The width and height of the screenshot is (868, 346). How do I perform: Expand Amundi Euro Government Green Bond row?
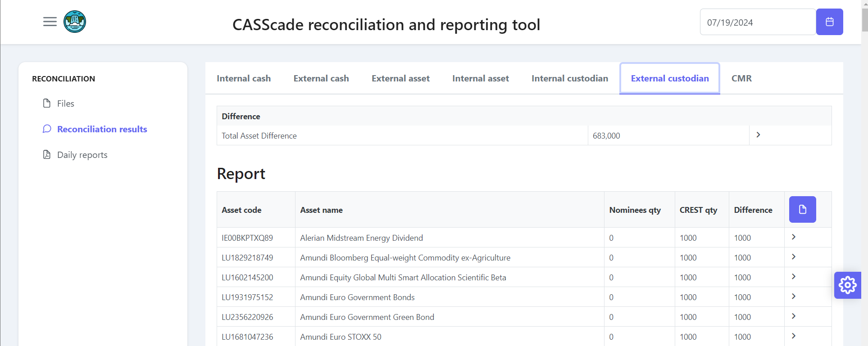[794, 316]
